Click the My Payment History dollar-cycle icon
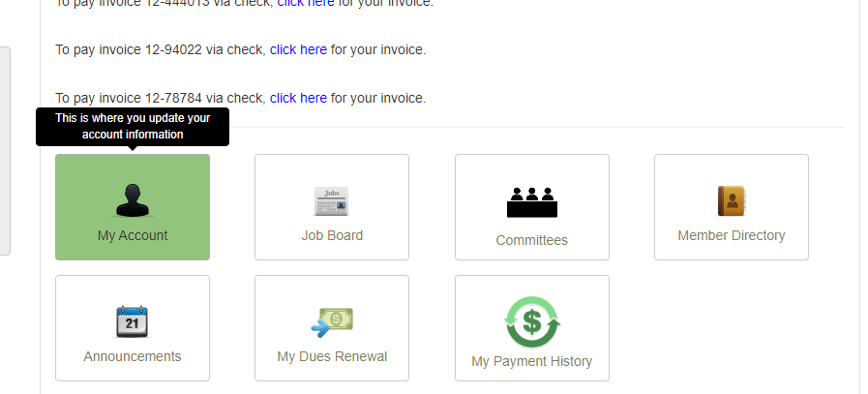 pyautogui.click(x=531, y=321)
